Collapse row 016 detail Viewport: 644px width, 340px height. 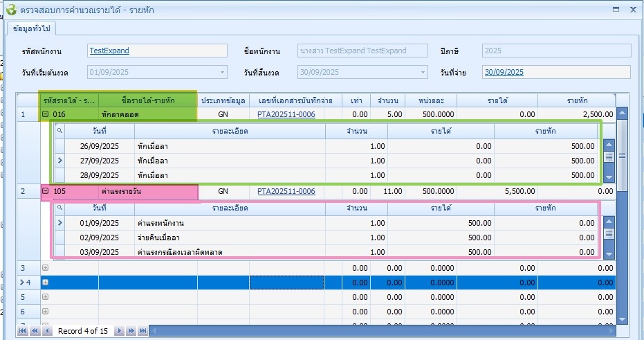click(x=46, y=114)
